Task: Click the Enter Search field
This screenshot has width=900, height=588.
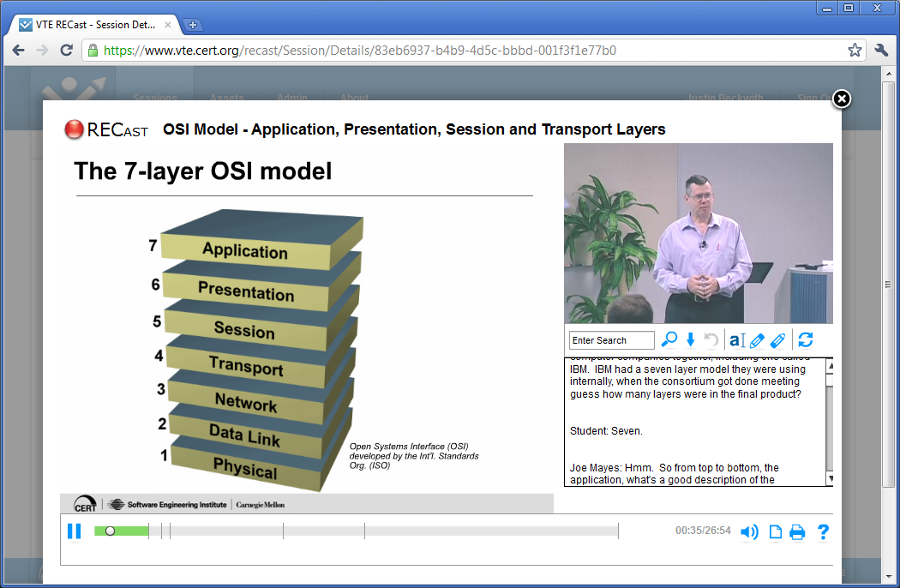Action: 612,340
